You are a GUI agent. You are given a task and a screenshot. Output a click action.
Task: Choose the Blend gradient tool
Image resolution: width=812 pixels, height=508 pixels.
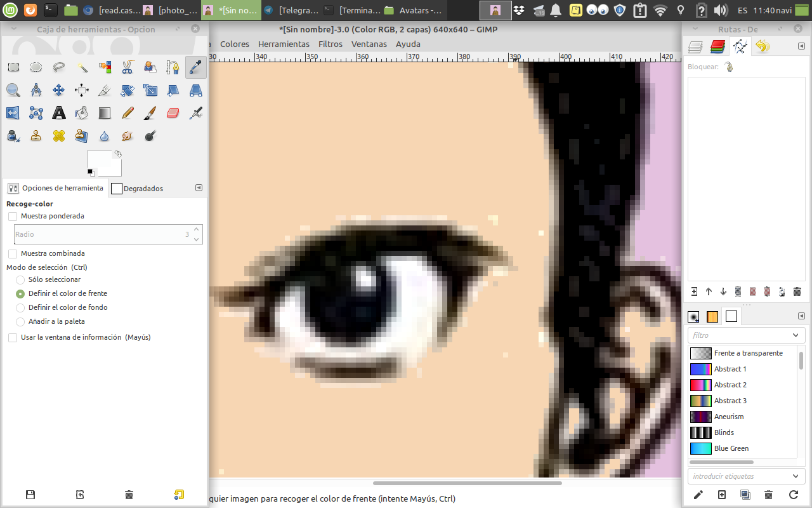click(105, 113)
